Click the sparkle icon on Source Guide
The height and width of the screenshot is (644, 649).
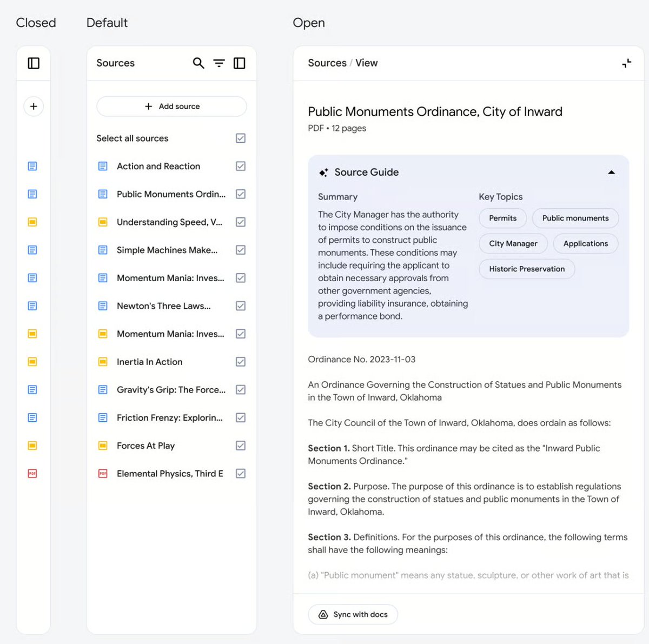coord(323,172)
